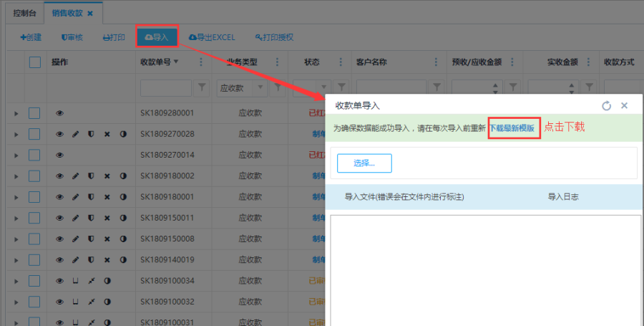Image resolution: width=644 pixels, height=326 pixels.
Task: Expand the row SK1809280001 details
Action: tap(16, 113)
